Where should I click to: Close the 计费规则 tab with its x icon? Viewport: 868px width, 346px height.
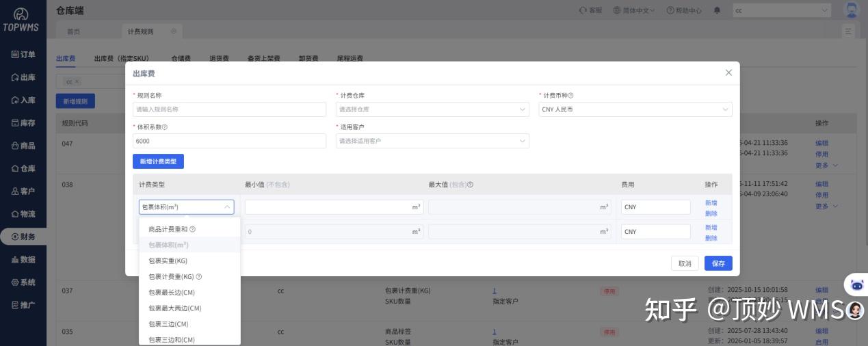[x=173, y=31]
